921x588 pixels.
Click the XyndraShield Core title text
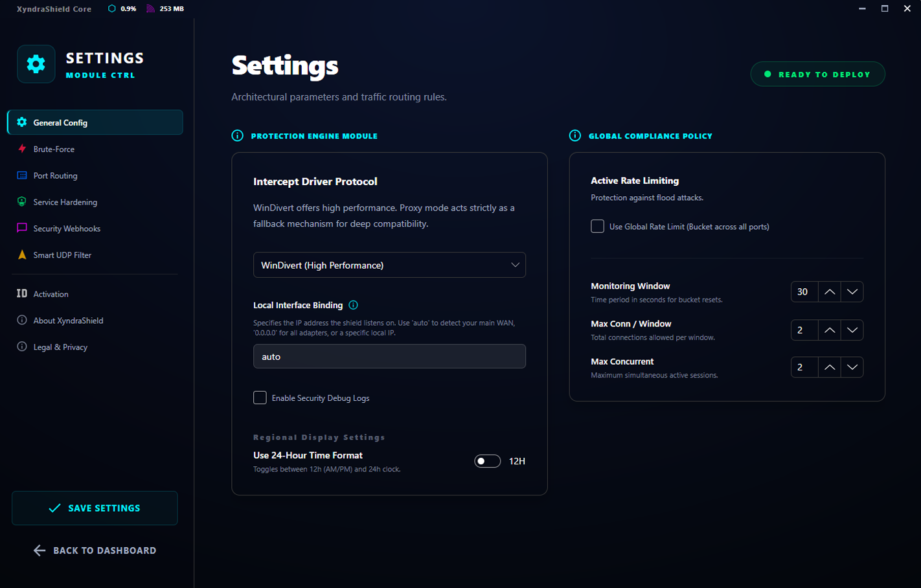click(54, 9)
